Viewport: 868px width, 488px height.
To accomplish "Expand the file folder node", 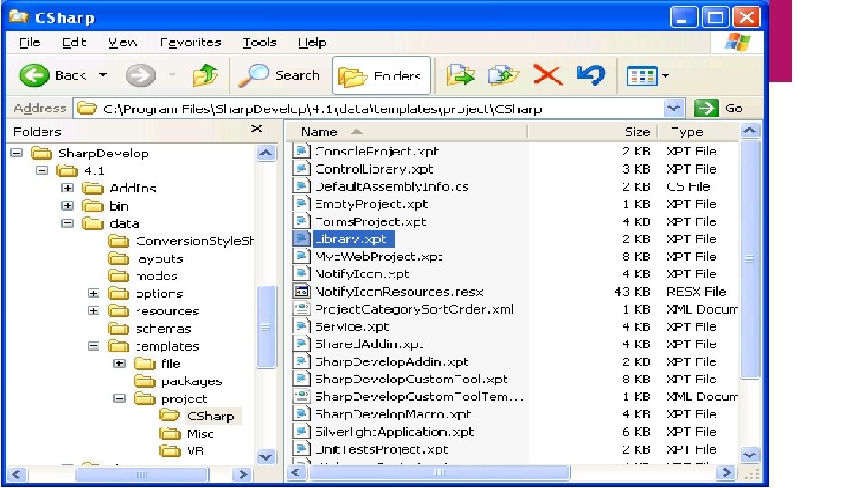I will [119, 363].
